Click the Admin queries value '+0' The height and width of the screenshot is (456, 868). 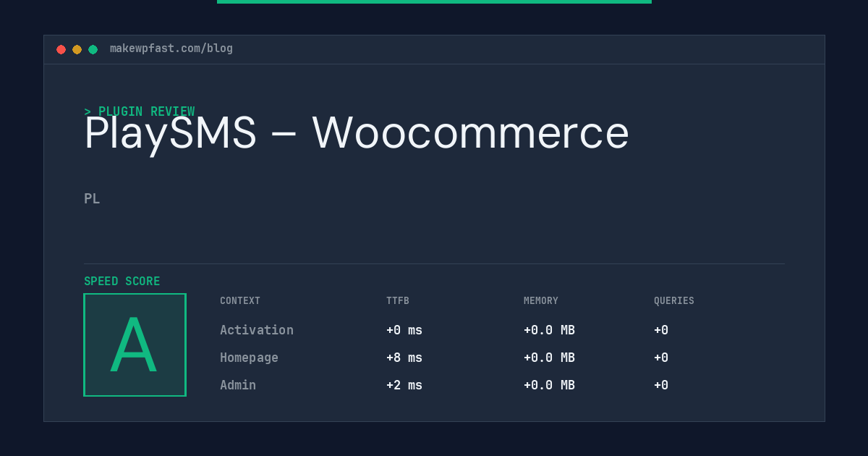(661, 385)
